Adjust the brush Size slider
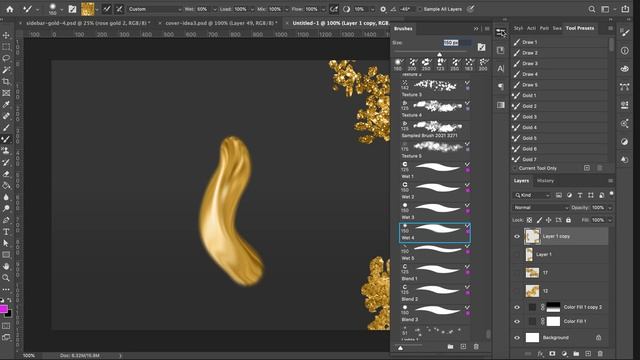Screen dimensions: 640x360 point(440,53)
